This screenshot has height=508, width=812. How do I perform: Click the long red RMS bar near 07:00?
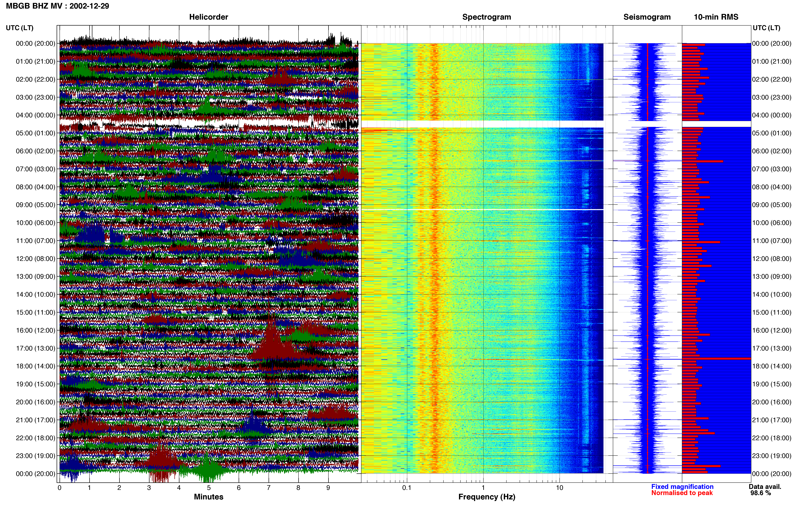702,161
